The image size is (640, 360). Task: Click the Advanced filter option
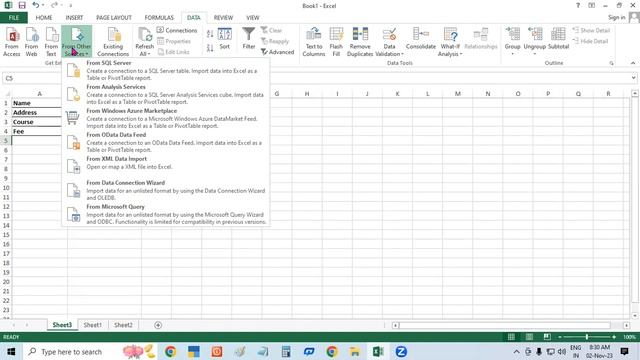tap(278, 52)
